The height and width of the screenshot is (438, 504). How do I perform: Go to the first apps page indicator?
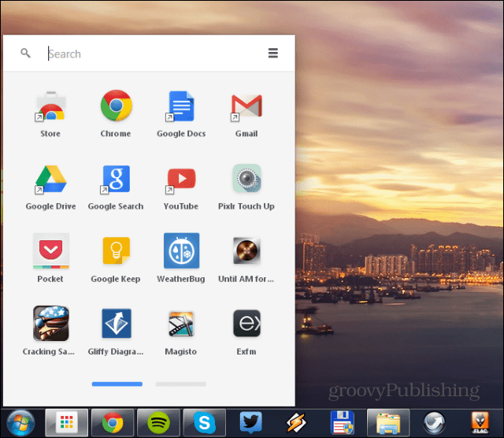click(117, 384)
